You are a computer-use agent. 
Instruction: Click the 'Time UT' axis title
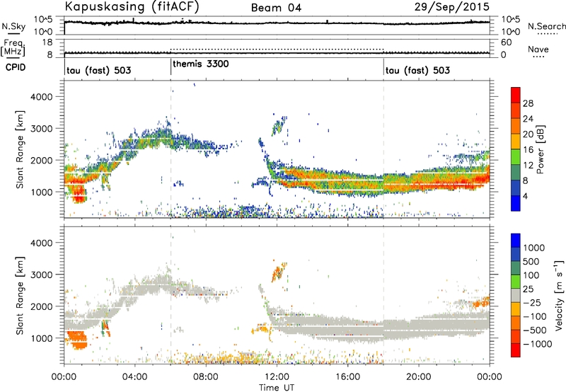coord(277,388)
